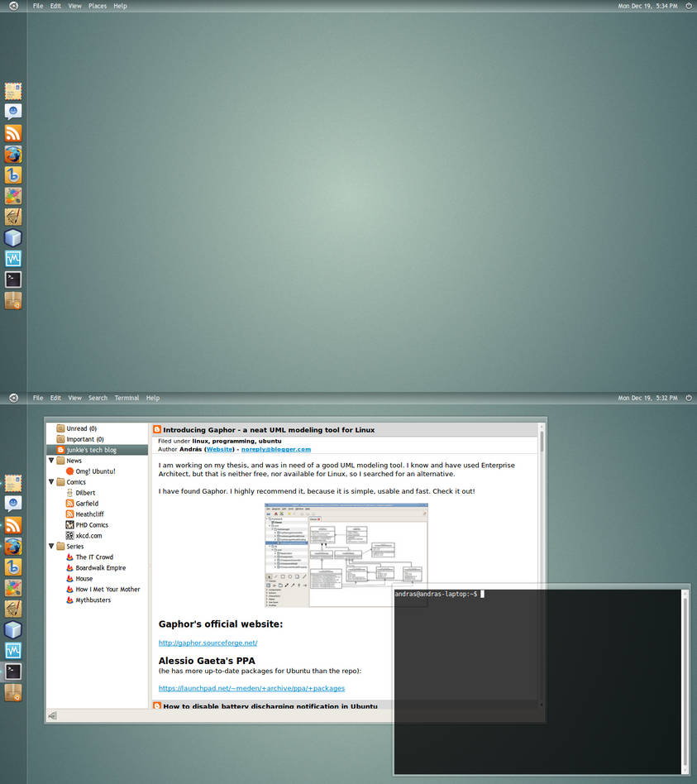Select the Omg! Ubuntu! feed
Screen dimensions: 697x784
95,471
